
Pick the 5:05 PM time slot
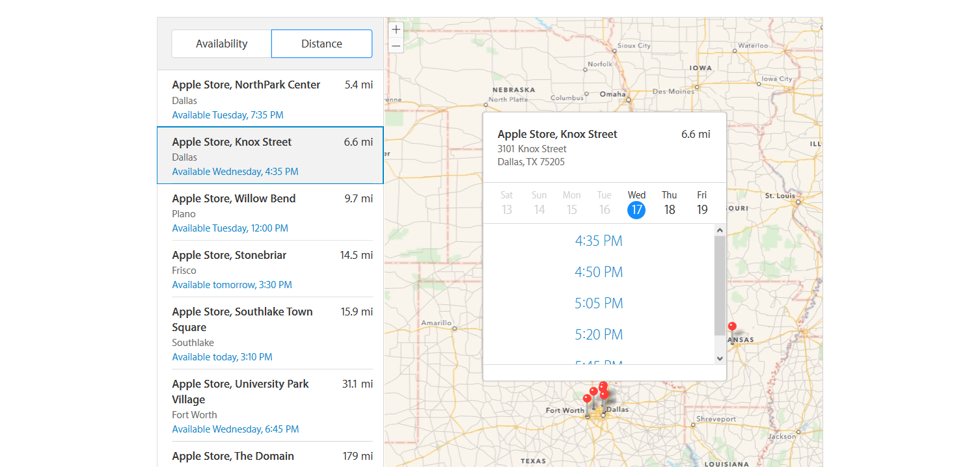tap(599, 304)
